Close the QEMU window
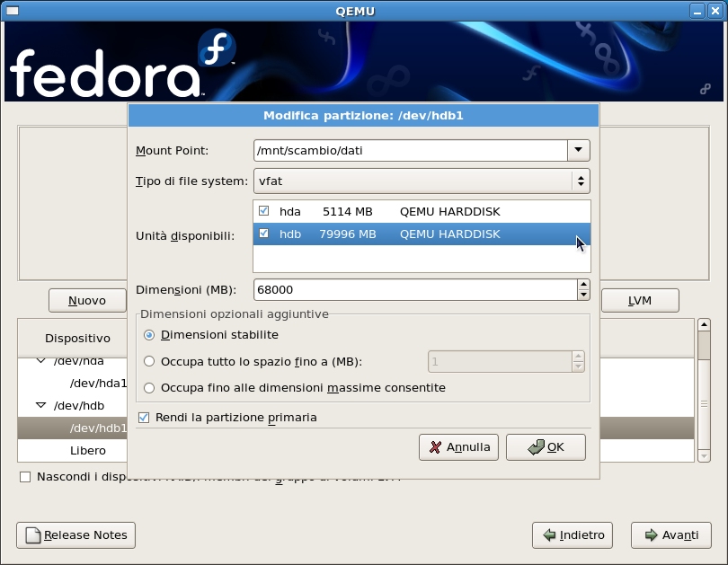The width and height of the screenshot is (728, 565). point(715,11)
